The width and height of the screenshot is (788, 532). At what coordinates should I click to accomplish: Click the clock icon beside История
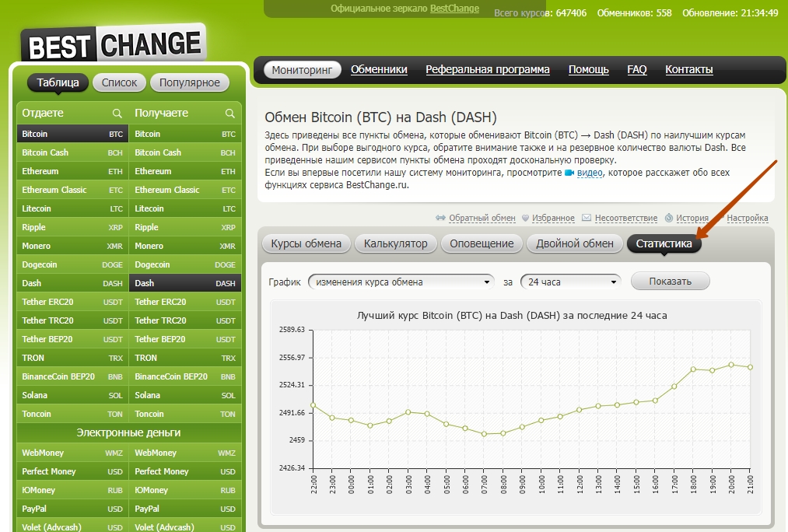click(x=668, y=218)
